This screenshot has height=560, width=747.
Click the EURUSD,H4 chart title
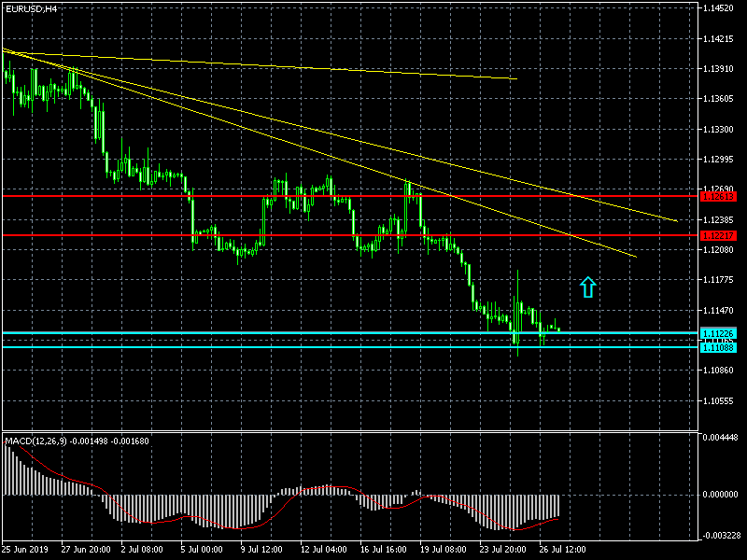[31, 8]
